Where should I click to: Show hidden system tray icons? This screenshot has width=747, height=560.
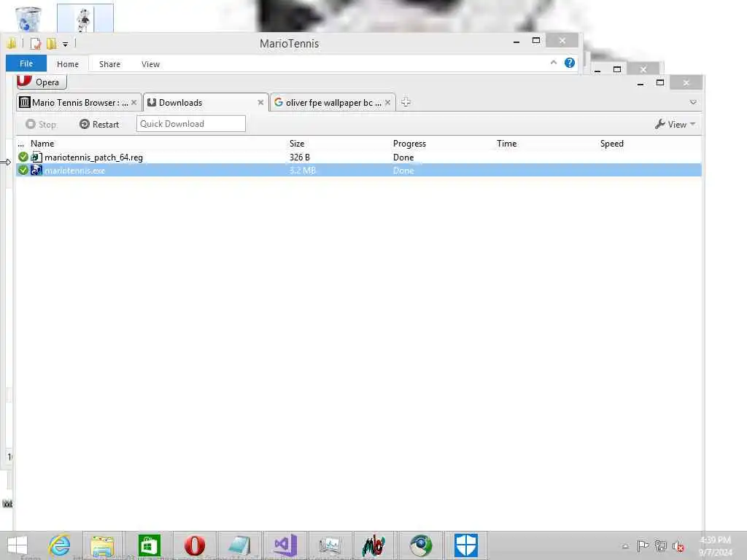point(625,546)
